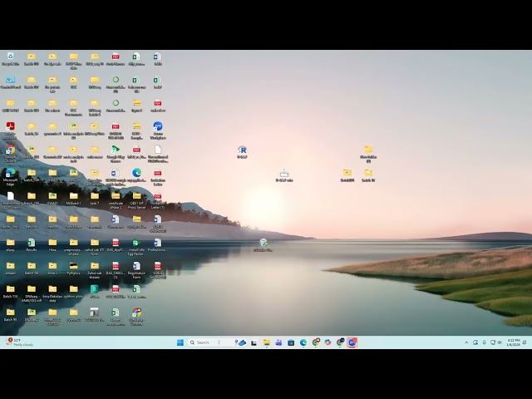Click the Windows Start button
The width and height of the screenshot is (532, 399).
180,342
